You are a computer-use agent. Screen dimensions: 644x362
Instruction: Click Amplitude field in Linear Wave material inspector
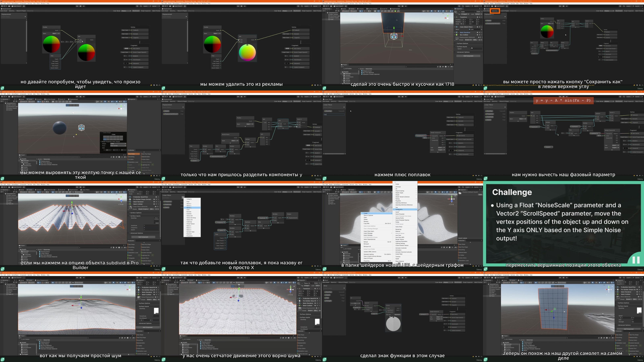(151, 226)
